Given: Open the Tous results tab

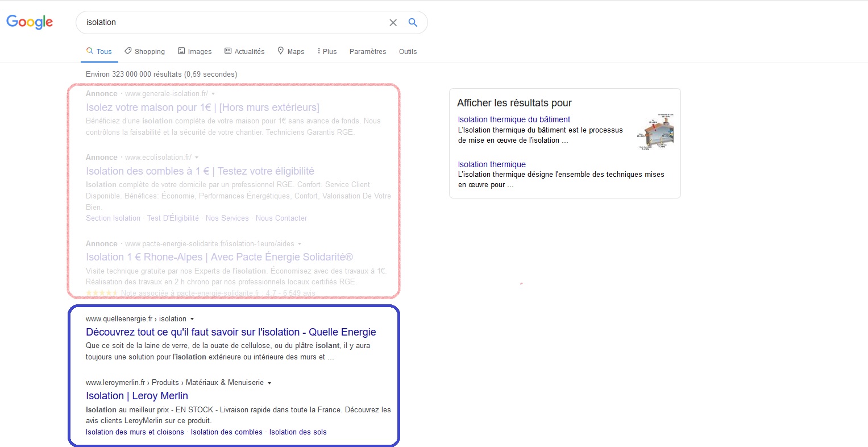Looking at the screenshot, I should point(99,51).
